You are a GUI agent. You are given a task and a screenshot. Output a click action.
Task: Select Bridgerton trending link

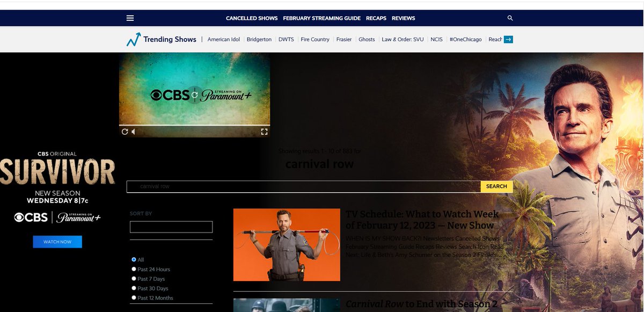[259, 39]
